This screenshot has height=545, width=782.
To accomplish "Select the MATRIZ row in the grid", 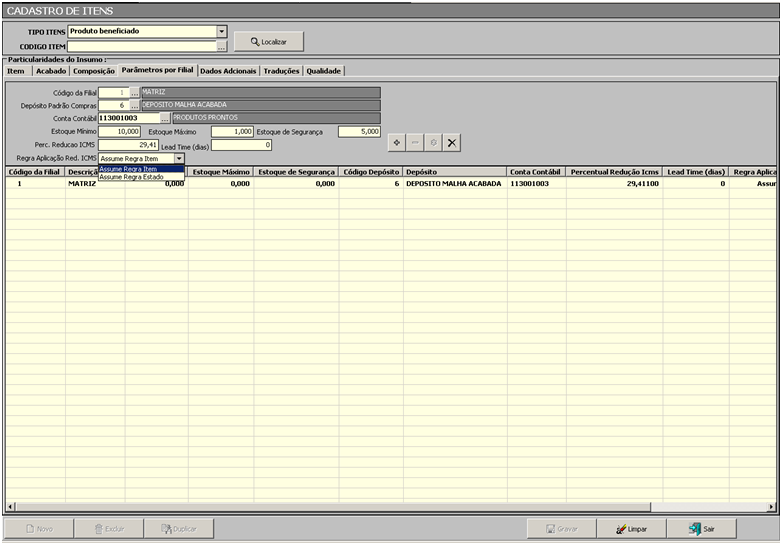I will (81, 184).
